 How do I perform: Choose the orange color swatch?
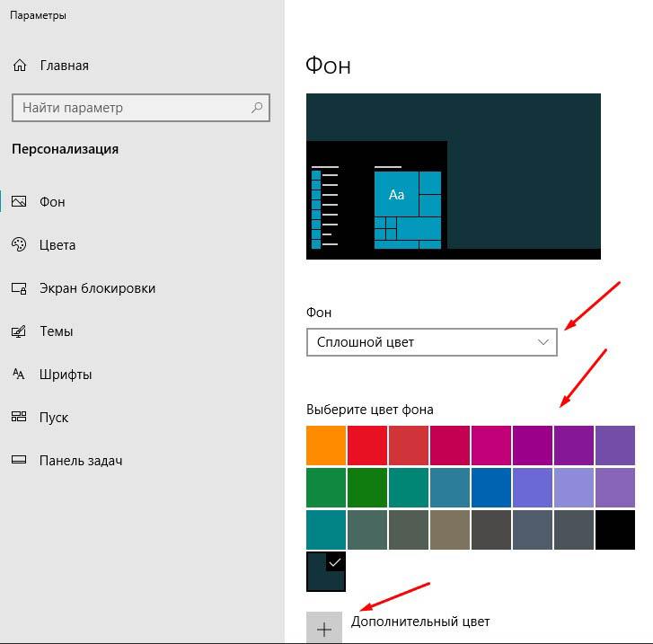(x=326, y=446)
